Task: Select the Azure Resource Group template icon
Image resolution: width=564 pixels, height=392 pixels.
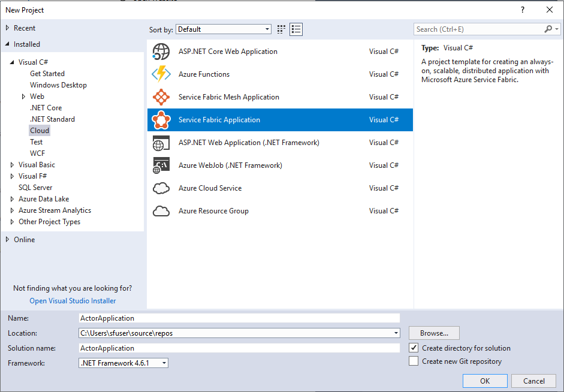Action: 161,211
